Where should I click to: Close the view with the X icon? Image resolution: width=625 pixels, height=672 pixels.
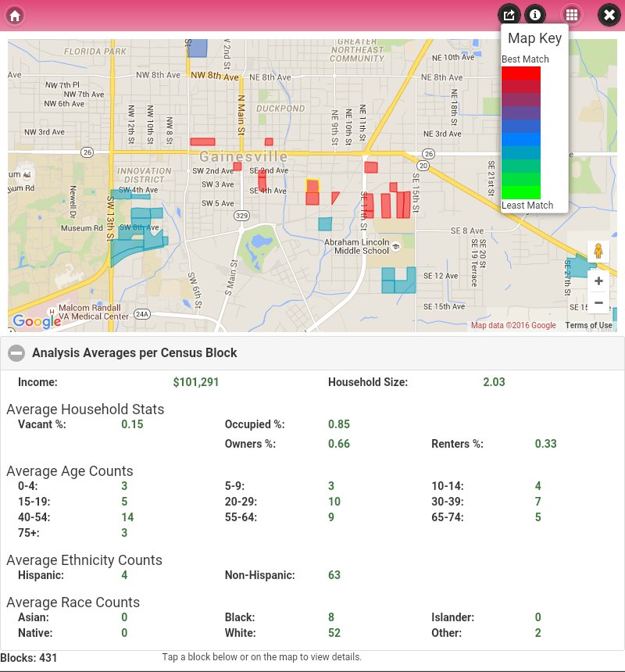[609, 15]
